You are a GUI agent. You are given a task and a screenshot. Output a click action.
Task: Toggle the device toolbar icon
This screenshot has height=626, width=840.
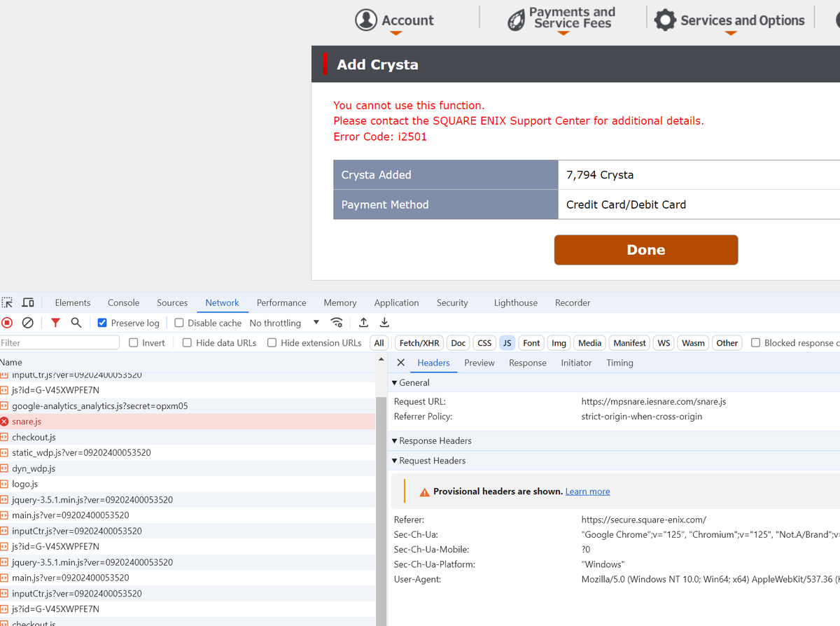[x=28, y=302]
